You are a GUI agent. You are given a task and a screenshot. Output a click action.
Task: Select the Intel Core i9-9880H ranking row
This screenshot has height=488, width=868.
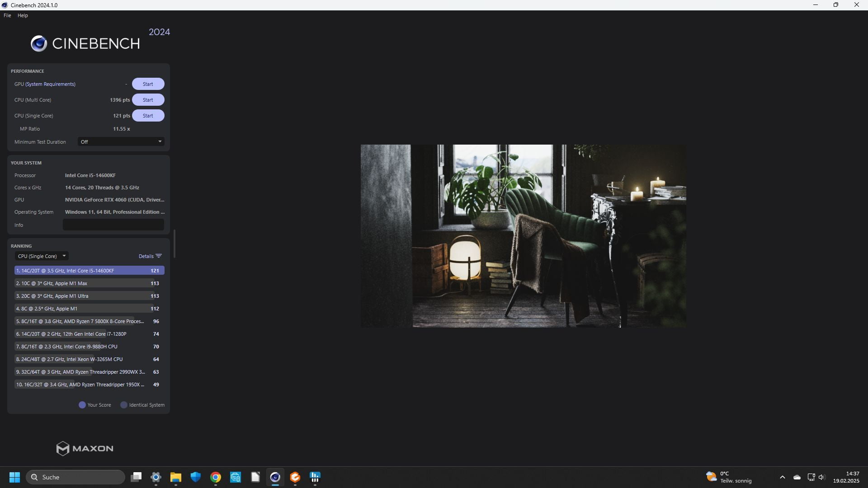(x=89, y=347)
